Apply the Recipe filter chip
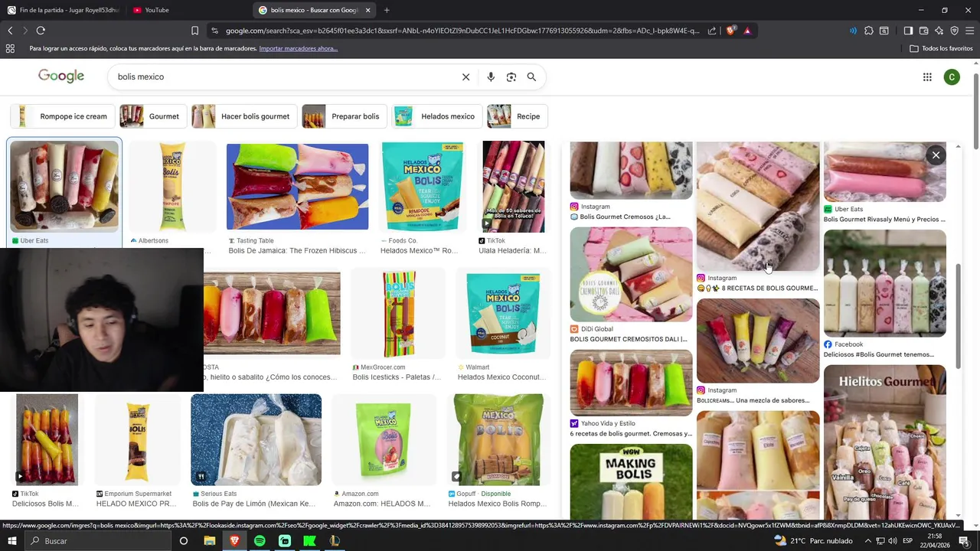Viewport: 980px width, 551px height. (x=517, y=116)
